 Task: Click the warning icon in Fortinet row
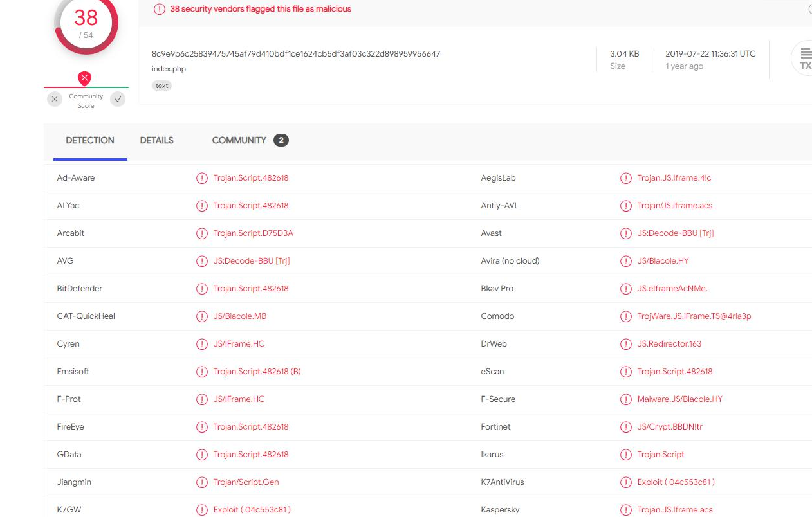[625, 427]
